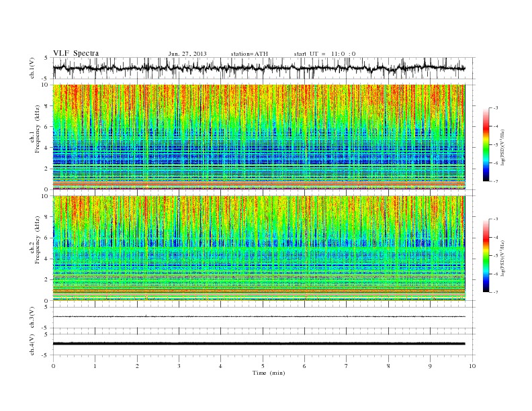Screen dimensions: 532x411
Task: Click the ch.2 spectrogram color scale bar
Action: [x=486, y=256]
